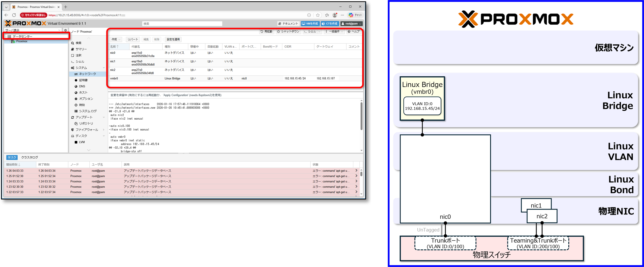Select ネットワーク in the node menu

pyautogui.click(x=87, y=74)
